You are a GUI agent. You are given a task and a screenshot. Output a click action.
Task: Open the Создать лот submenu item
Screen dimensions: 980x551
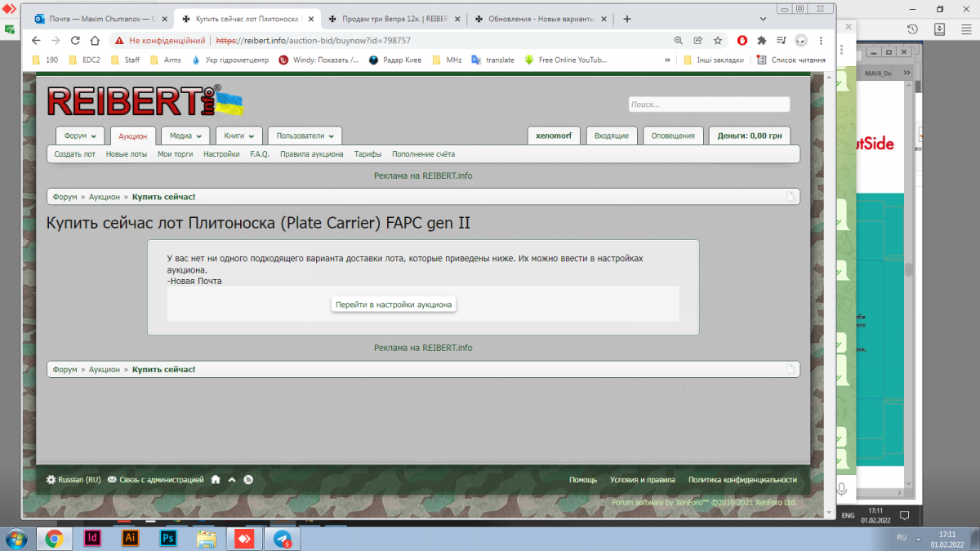click(74, 154)
